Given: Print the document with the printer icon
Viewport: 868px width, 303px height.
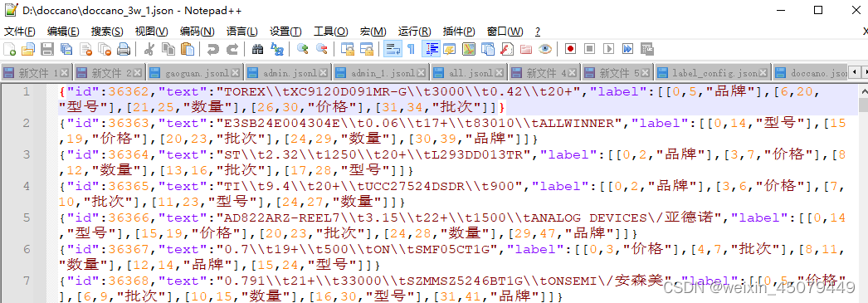Looking at the screenshot, I should pyautogui.click(x=124, y=49).
